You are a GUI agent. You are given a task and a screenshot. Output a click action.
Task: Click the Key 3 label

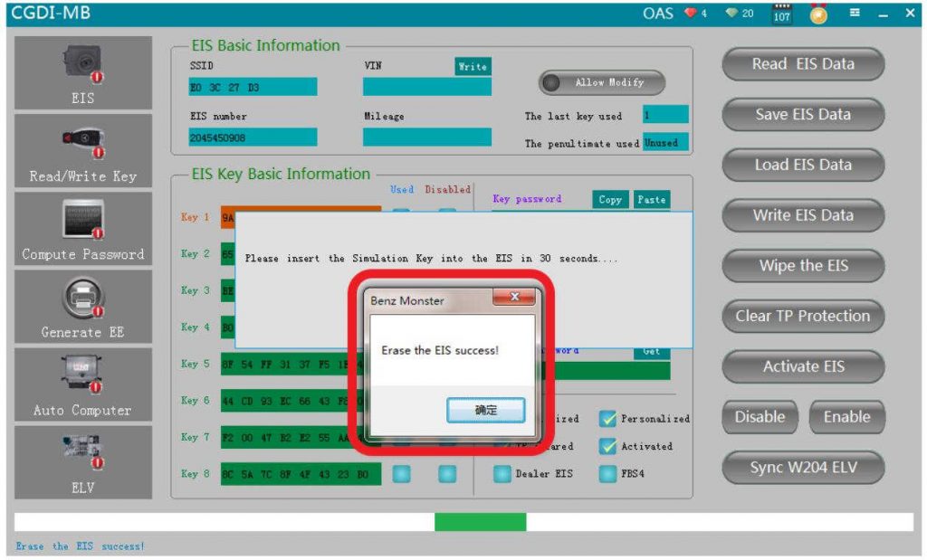(x=196, y=290)
